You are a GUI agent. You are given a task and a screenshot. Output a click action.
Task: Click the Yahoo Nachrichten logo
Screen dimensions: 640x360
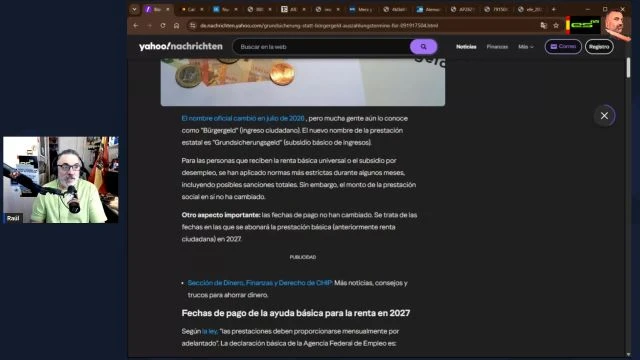click(x=180, y=47)
